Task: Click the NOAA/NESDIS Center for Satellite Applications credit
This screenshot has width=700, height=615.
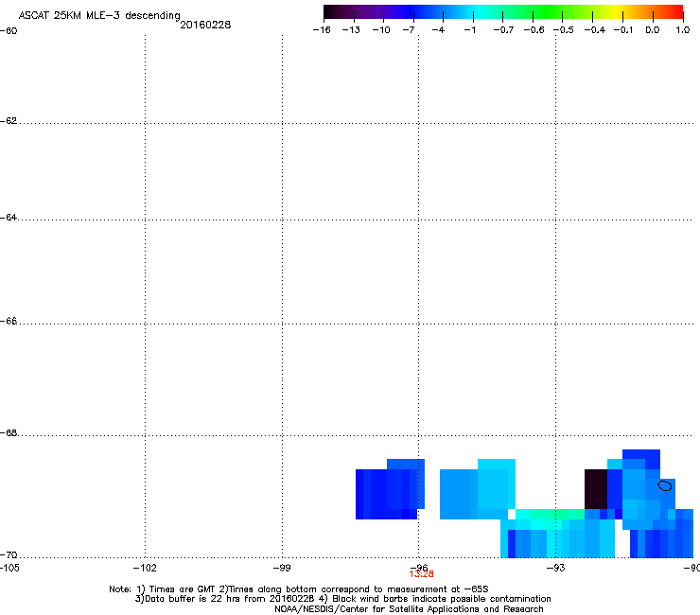Action: coord(409,609)
